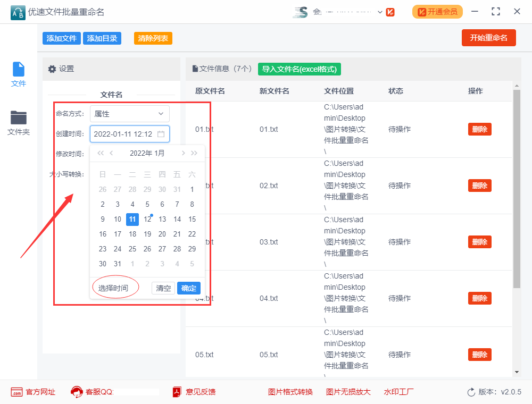Viewport: 532px width, 404px height.
Task: Navigate to next month with right chevron
Action: (184, 153)
